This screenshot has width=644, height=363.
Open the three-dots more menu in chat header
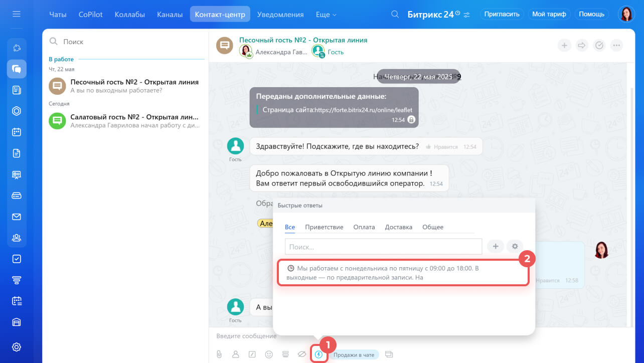[616, 46]
